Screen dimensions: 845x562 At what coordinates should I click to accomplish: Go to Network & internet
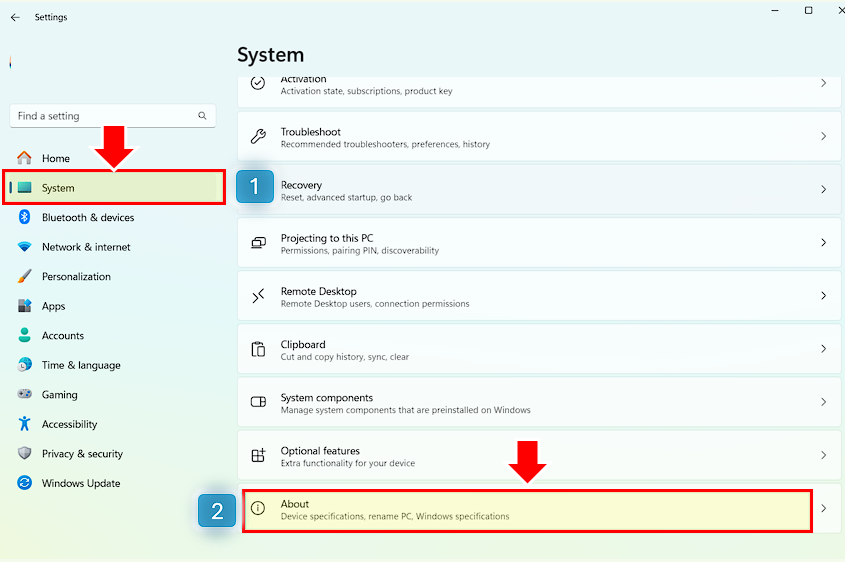click(x=113, y=247)
